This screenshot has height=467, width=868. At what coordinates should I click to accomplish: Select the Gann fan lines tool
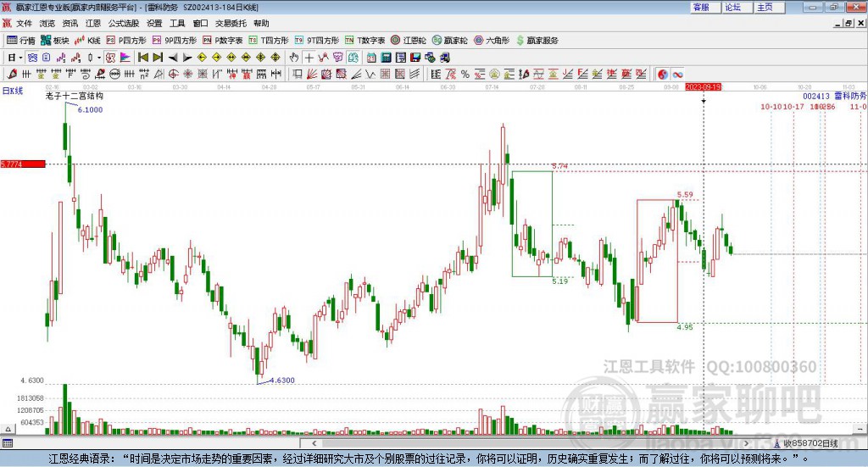coord(312,74)
